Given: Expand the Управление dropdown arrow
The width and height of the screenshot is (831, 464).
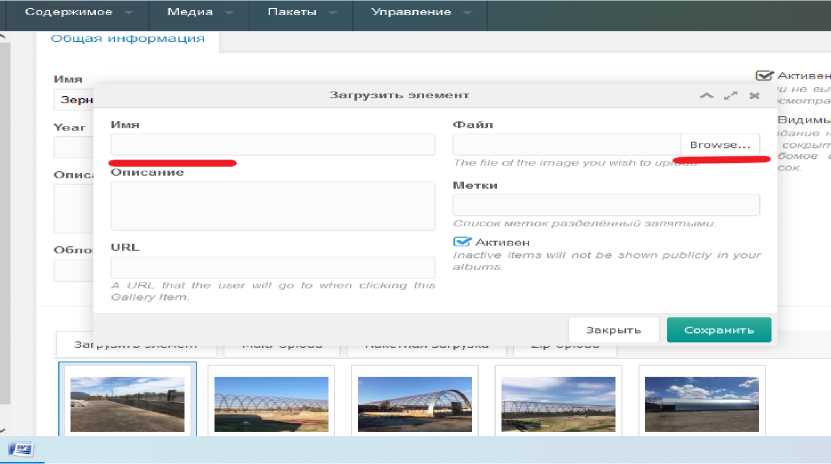Looking at the screenshot, I should tap(467, 12).
